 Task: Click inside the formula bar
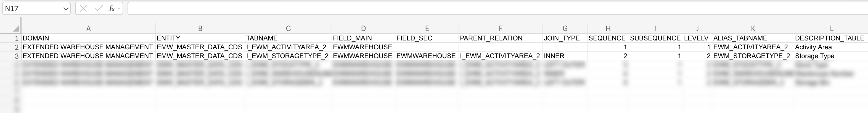(x=472, y=9)
